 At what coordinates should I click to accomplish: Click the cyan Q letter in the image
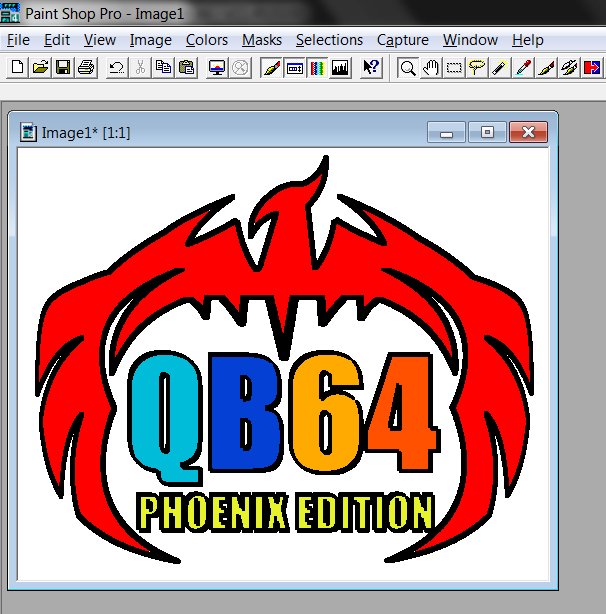click(164, 417)
